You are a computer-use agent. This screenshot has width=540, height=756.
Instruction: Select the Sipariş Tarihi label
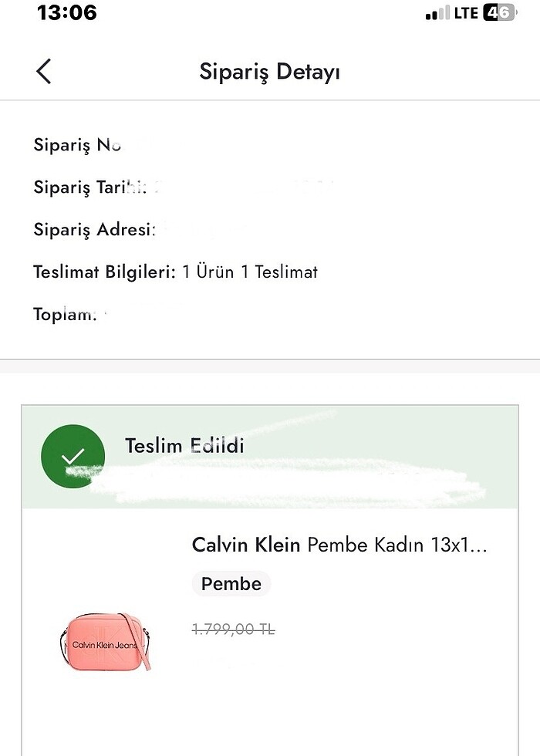click(x=89, y=187)
